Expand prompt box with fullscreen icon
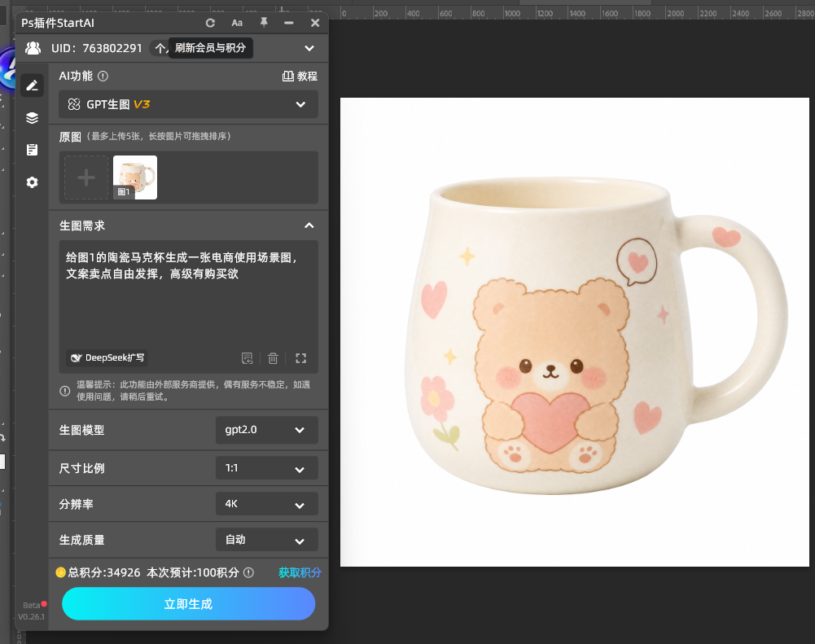The image size is (815, 644). (x=301, y=358)
